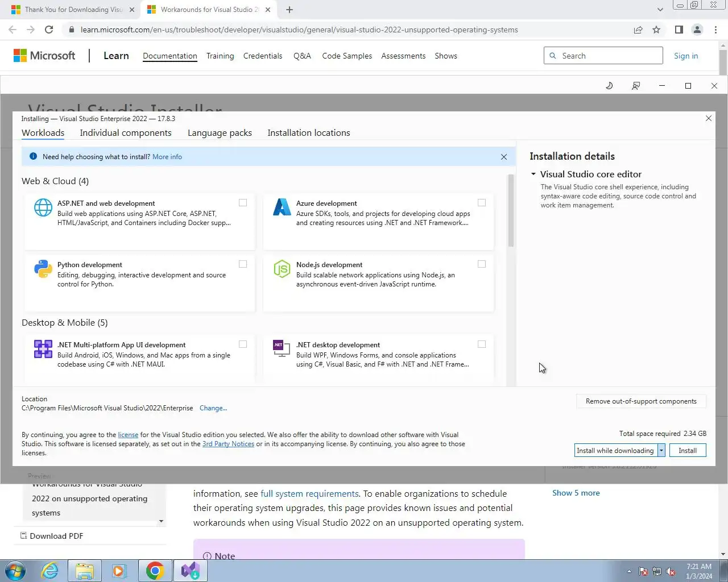Screen dimensions: 728x582
Task: Open the Documentation menu on Learn
Action: click(x=170, y=56)
